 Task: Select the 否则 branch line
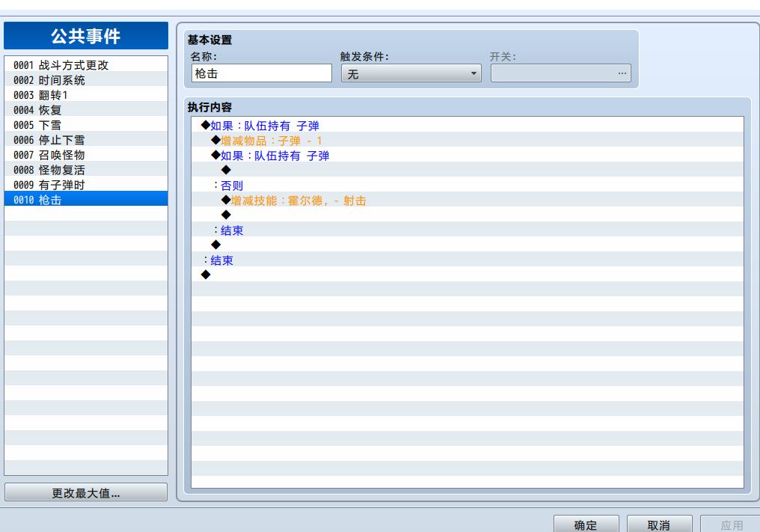(x=468, y=186)
